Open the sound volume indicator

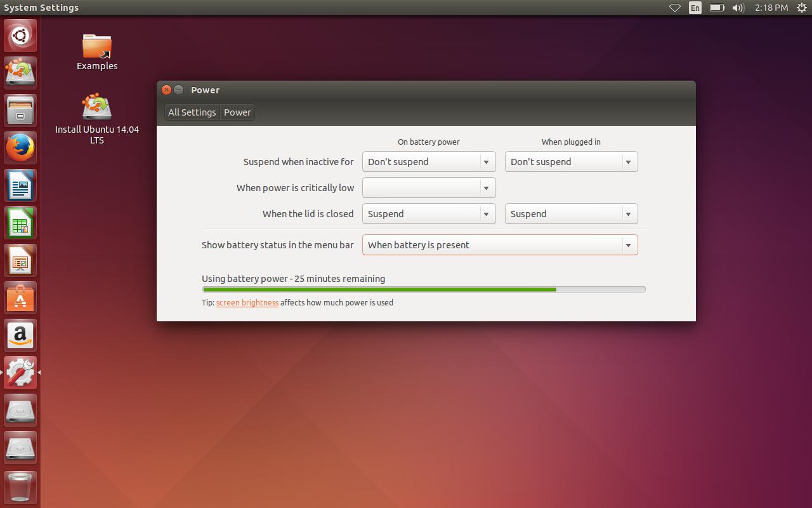point(738,8)
